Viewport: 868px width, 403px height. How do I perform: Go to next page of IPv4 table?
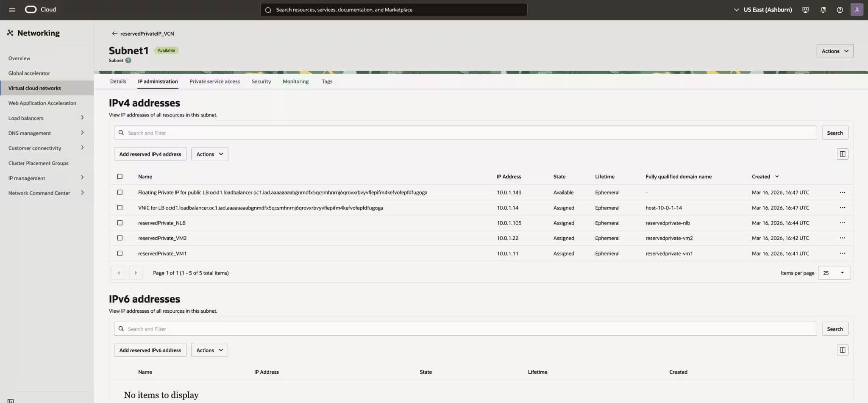[x=136, y=273]
